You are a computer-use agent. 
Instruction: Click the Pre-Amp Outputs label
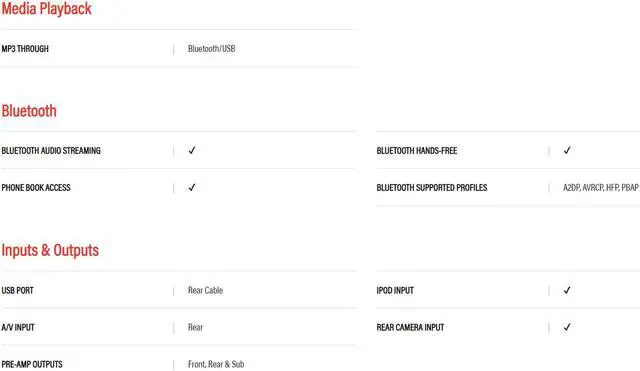[32, 364]
